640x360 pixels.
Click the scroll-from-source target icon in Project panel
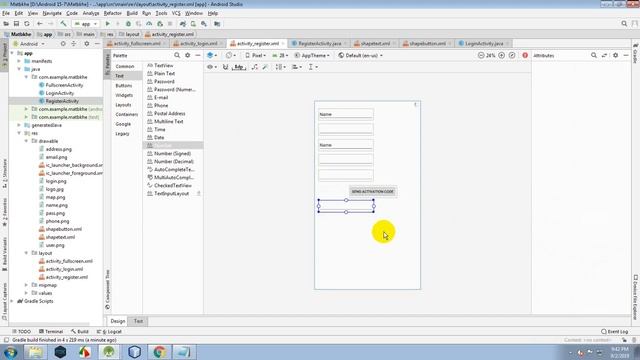pyautogui.click(x=63, y=44)
